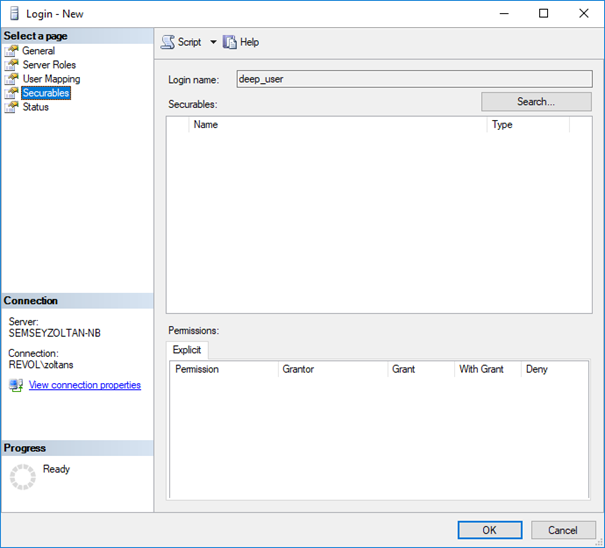This screenshot has width=605, height=548.
Task: Confirm with the OK button
Action: [x=489, y=530]
